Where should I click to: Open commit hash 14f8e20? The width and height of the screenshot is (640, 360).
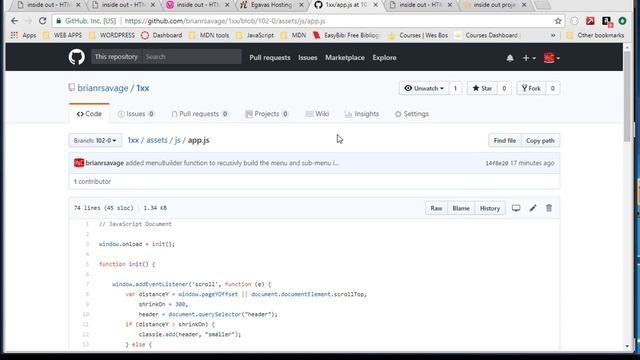coord(497,163)
